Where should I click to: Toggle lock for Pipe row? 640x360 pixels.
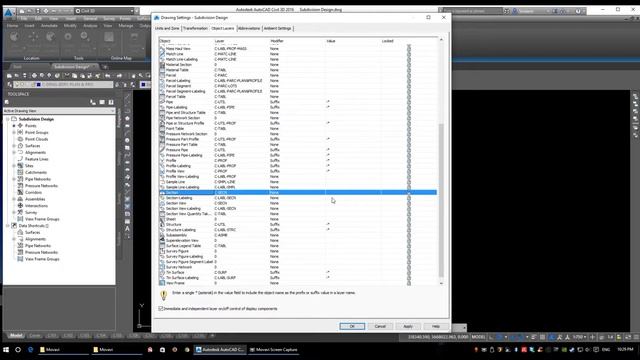(409, 102)
